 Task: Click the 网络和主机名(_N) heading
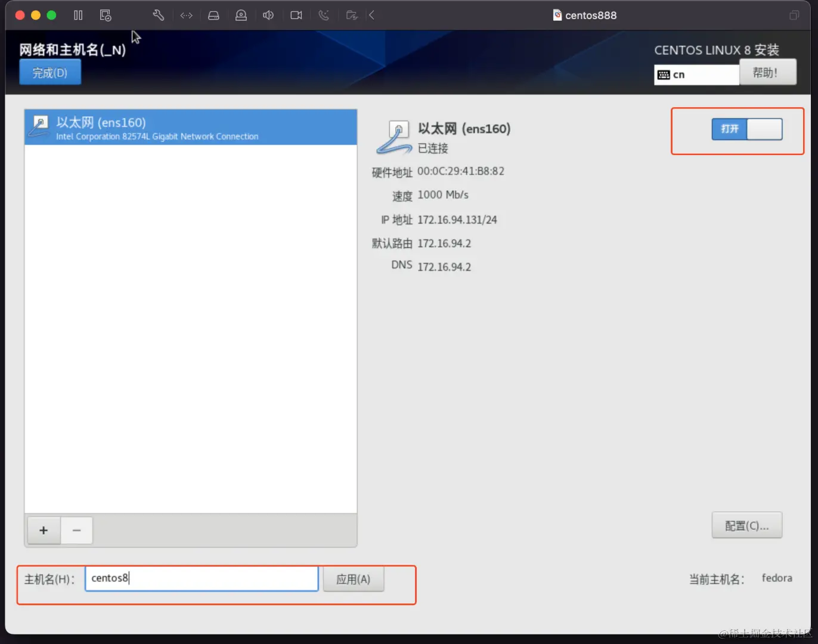point(73,50)
